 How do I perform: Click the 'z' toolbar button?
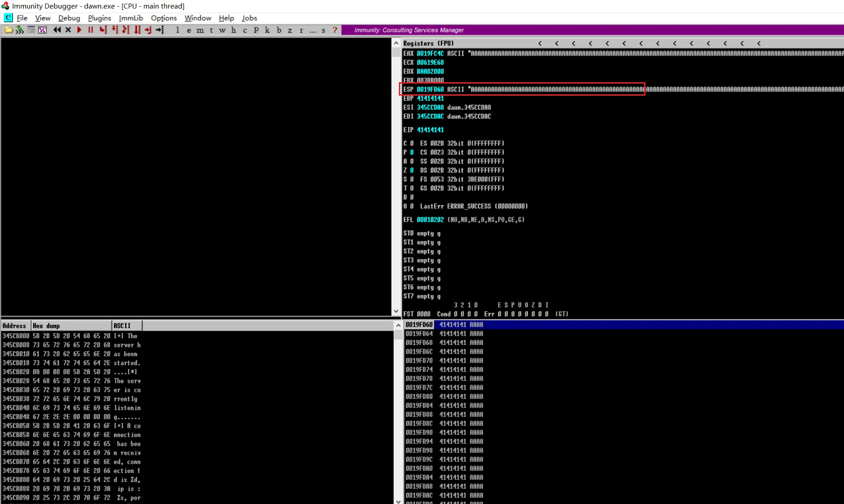290,30
